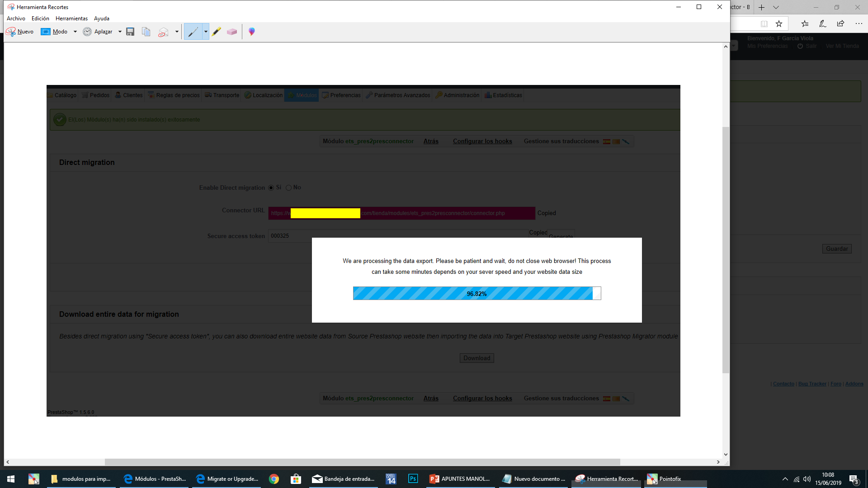
Task: Click the Download button
Action: point(476,358)
